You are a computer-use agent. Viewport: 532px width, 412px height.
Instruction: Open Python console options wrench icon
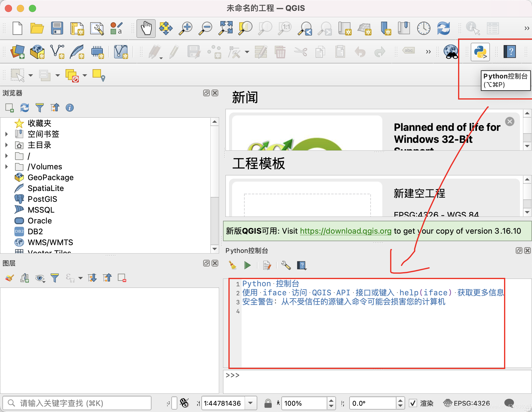[286, 265]
